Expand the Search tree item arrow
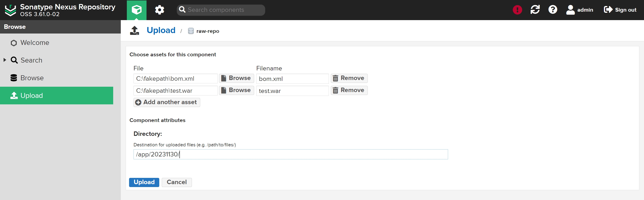 point(5,60)
